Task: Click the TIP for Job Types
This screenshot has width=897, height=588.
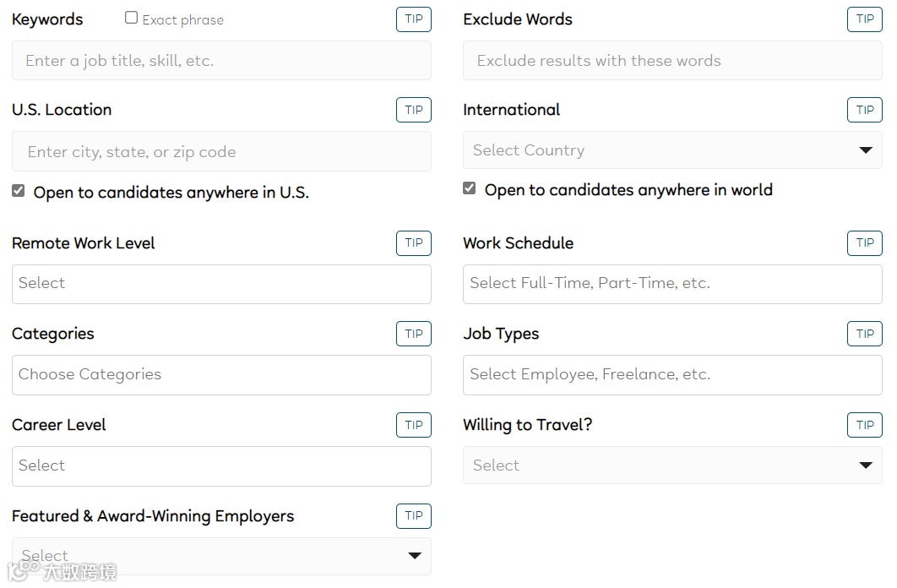Action: point(864,334)
